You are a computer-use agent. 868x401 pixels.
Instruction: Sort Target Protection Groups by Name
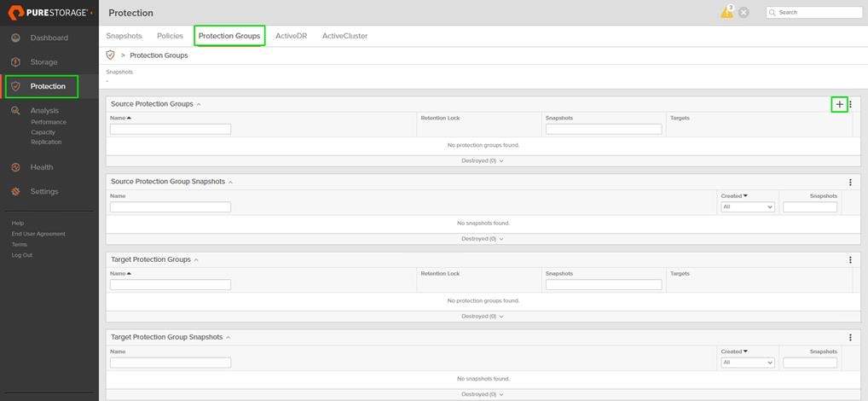pyautogui.click(x=121, y=274)
